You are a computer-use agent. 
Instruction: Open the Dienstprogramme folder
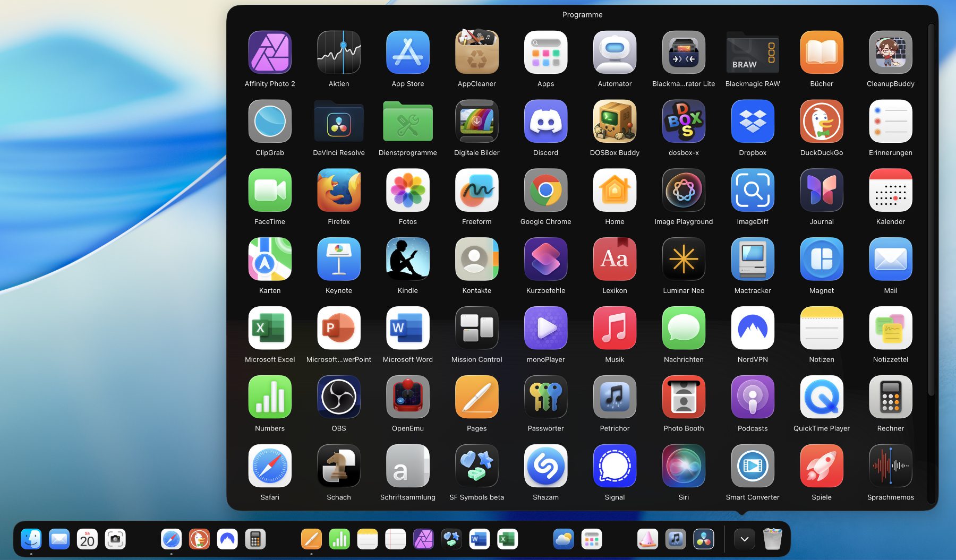(x=408, y=122)
